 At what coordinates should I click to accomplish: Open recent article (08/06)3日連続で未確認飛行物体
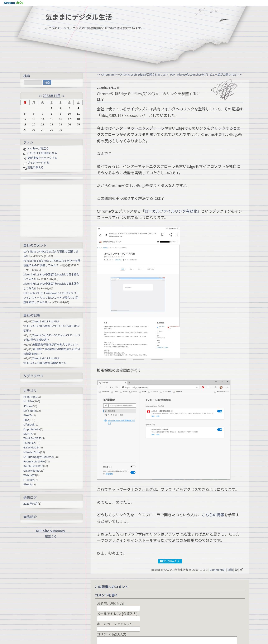(52, 351)
